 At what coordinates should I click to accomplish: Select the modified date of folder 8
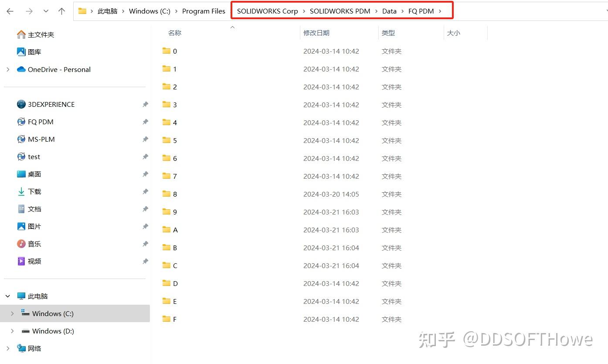[x=331, y=194]
